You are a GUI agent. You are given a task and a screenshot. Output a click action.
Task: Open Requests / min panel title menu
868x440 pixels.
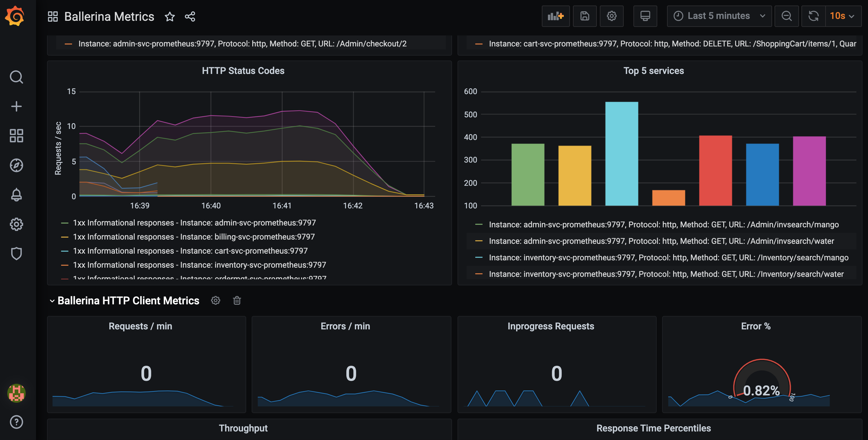click(140, 326)
